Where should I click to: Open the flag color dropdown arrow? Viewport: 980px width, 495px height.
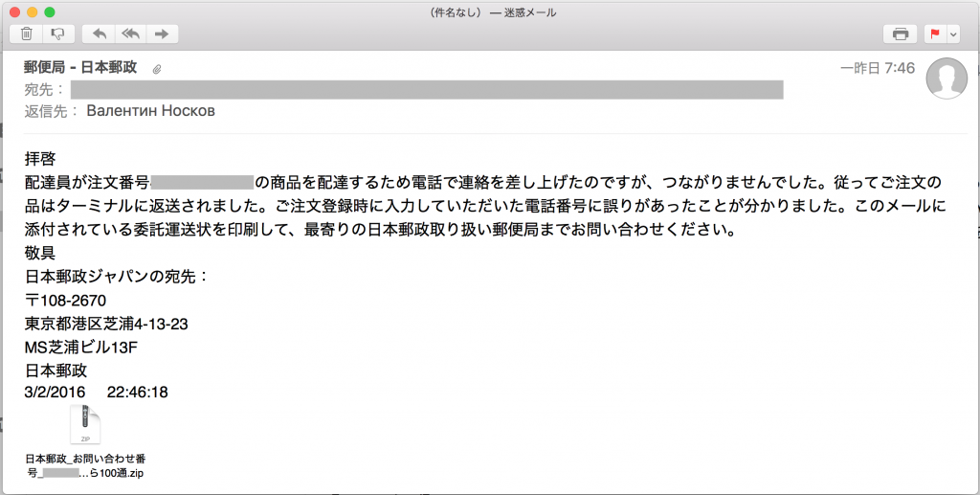(x=953, y=34)
